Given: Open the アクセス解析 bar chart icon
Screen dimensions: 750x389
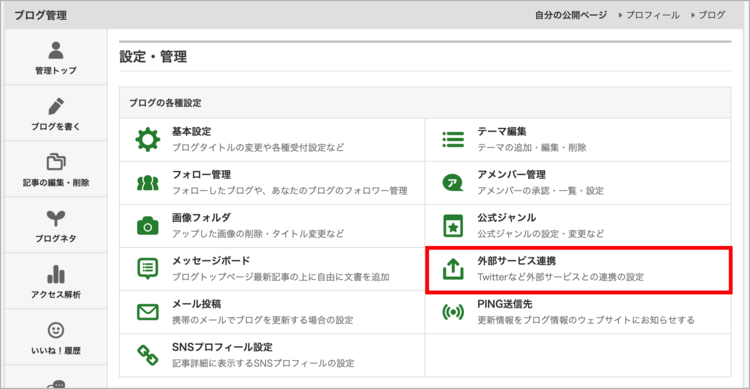Looking at the screenshot, I should point(56,274).
